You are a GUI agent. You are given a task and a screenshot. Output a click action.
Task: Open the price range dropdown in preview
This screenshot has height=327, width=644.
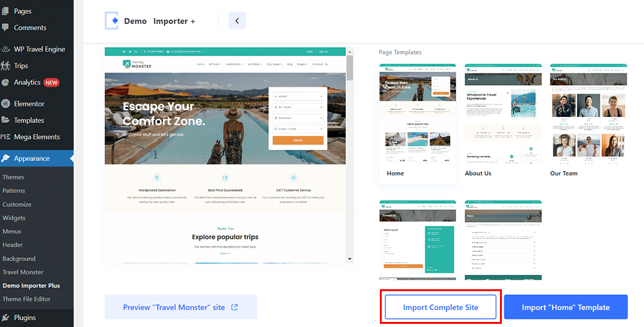298,108
